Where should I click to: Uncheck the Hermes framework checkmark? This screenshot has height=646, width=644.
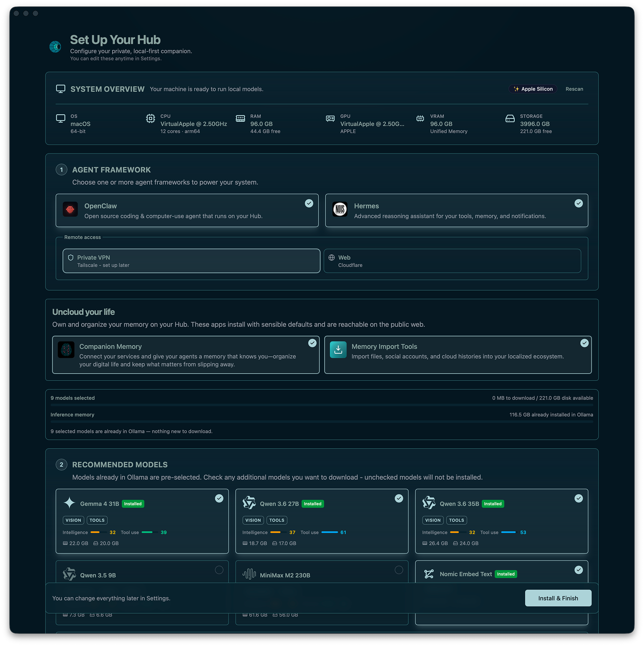click(x=579, y=203)
